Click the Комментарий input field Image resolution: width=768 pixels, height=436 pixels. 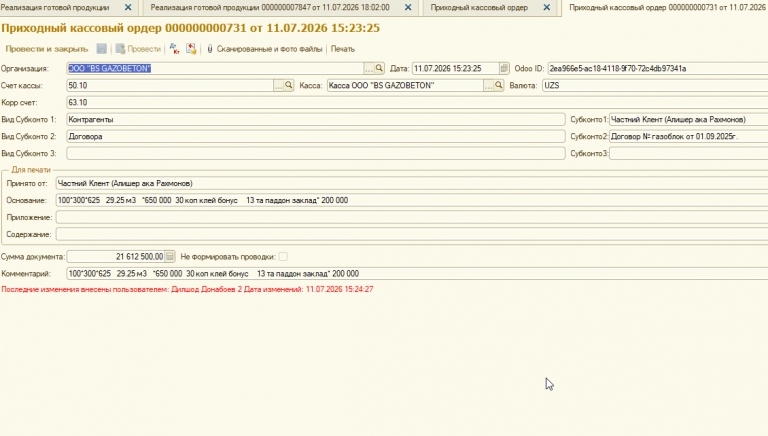pyautogui.click(x=417, y=274)
